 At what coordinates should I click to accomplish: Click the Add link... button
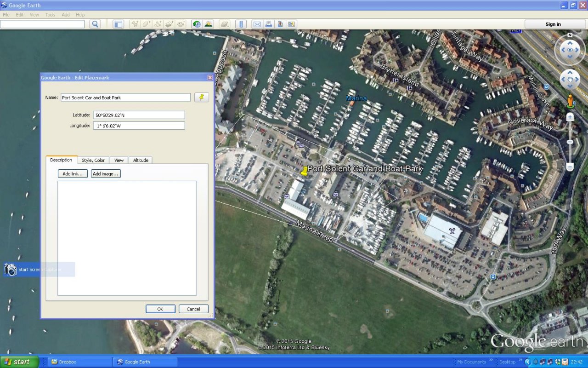73,173
